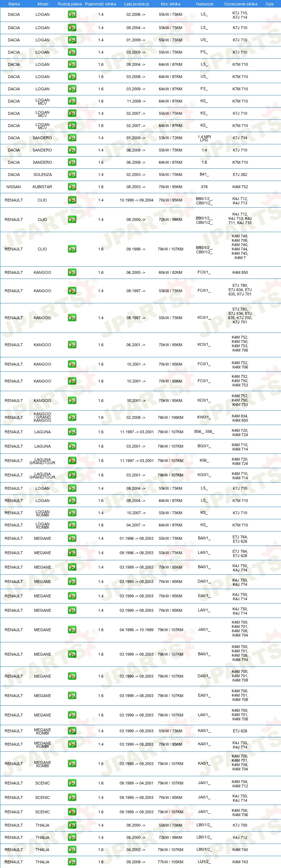Click the K4M 704, K4M 712 engine cell
281x868 pixels.
[x=240, y=784]
